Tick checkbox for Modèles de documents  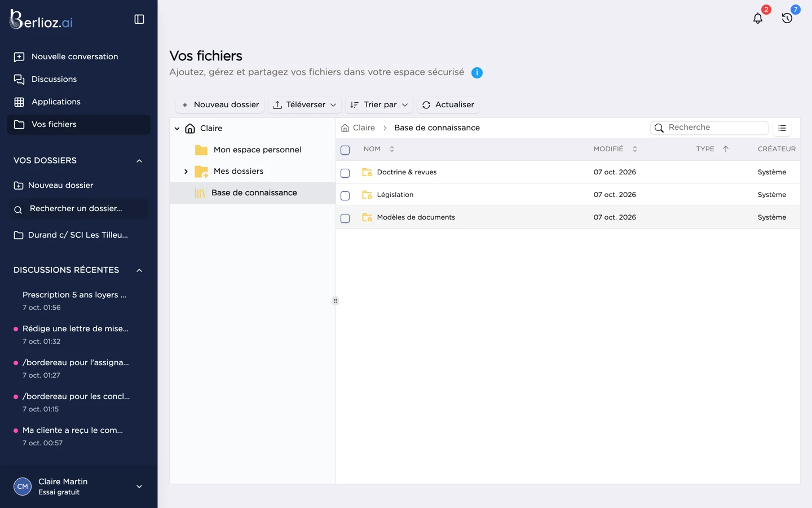(345, 218)
